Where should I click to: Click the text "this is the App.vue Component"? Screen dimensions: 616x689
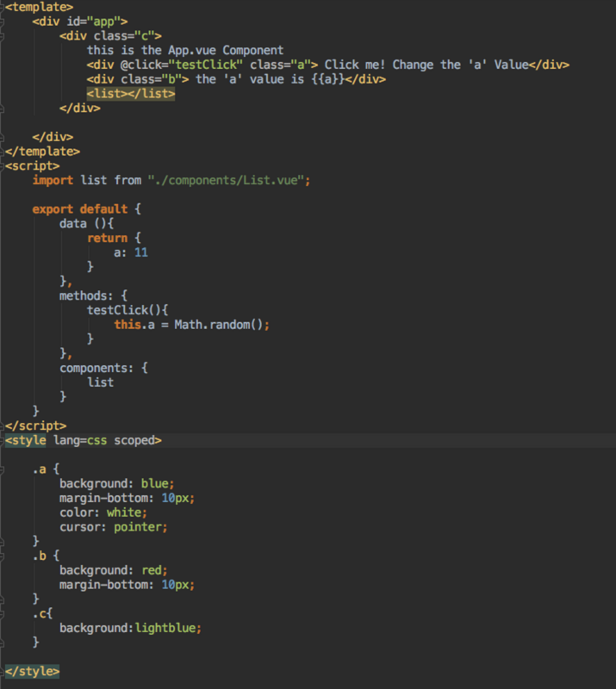point(185,51)
